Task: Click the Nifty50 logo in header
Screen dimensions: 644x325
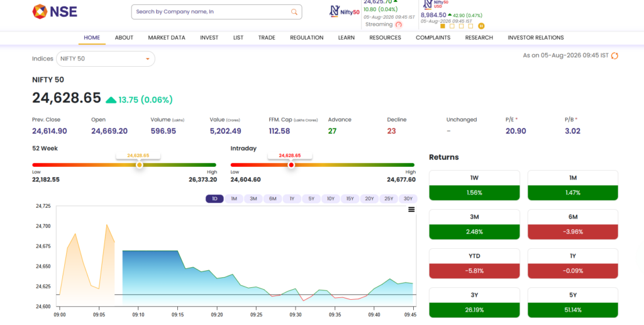Action: [x=345, y=11]
